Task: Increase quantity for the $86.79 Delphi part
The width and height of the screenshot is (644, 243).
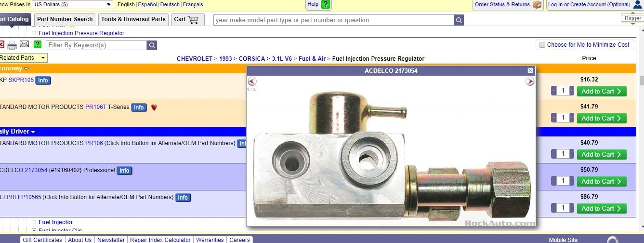Action: click(572, 208)
